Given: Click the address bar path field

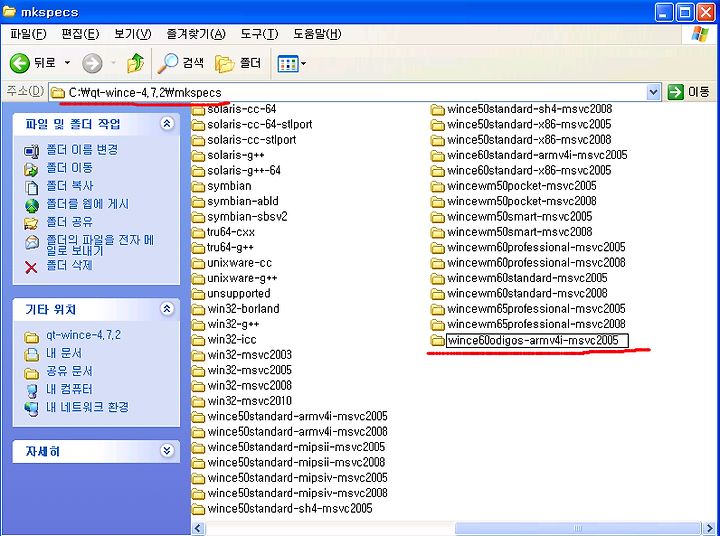Looking at the screenshot, I should (349, 92).
